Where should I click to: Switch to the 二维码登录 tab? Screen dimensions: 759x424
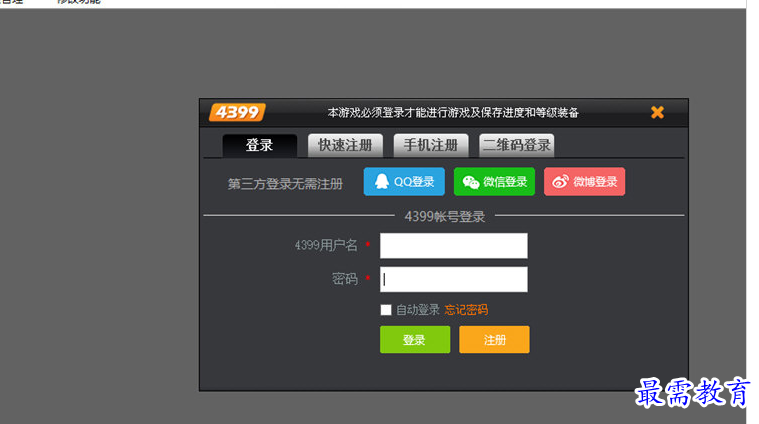tap(516, 145)
